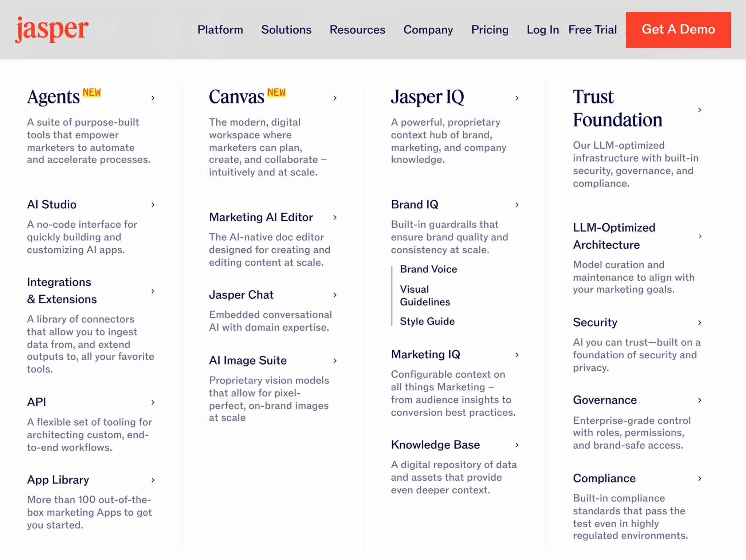Click the chevron beside Knowledge Base
Screen dimensions: 746x560
pos(517,445)
